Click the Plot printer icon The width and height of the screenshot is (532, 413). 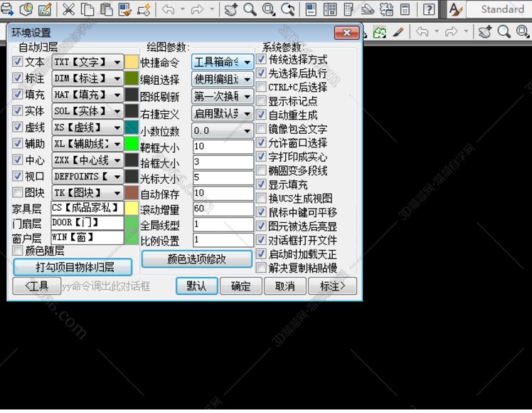coord(7,9)
